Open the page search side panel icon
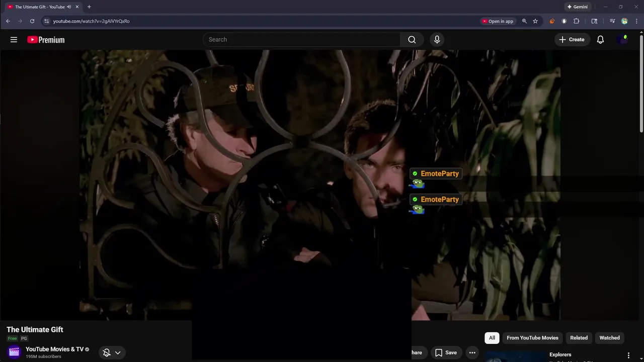The width and height of the screenshot is (644, 362). (x=594, y=21)
